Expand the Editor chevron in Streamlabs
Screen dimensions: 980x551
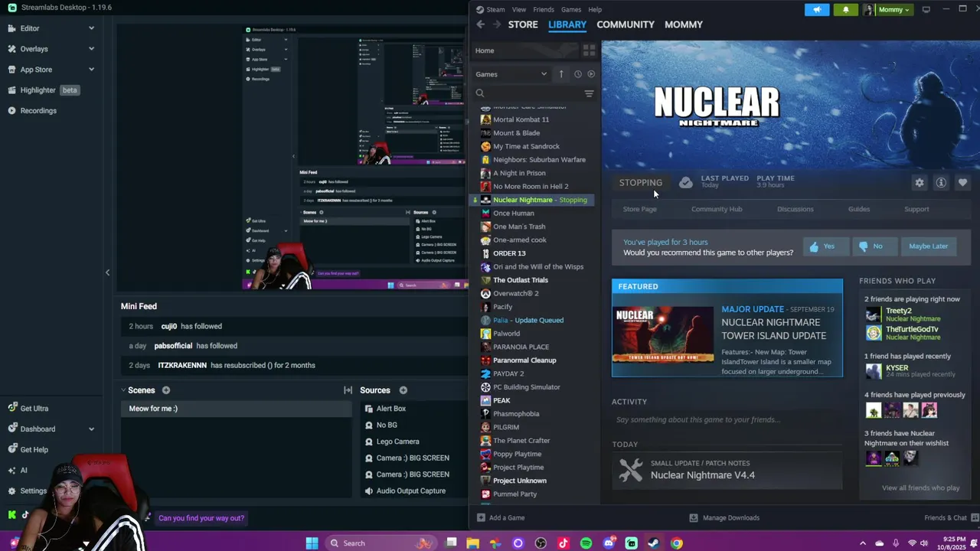coord(91,28)
